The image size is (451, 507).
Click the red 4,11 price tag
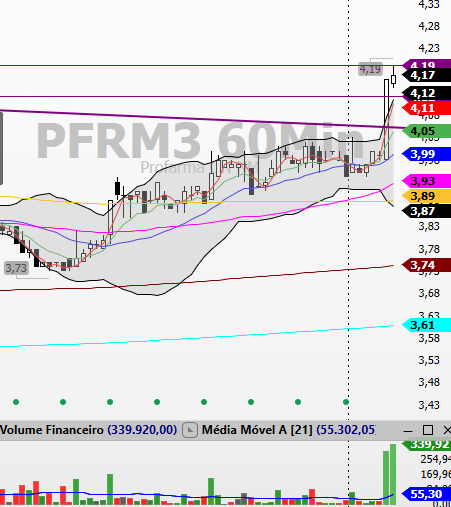coord(427,108)
